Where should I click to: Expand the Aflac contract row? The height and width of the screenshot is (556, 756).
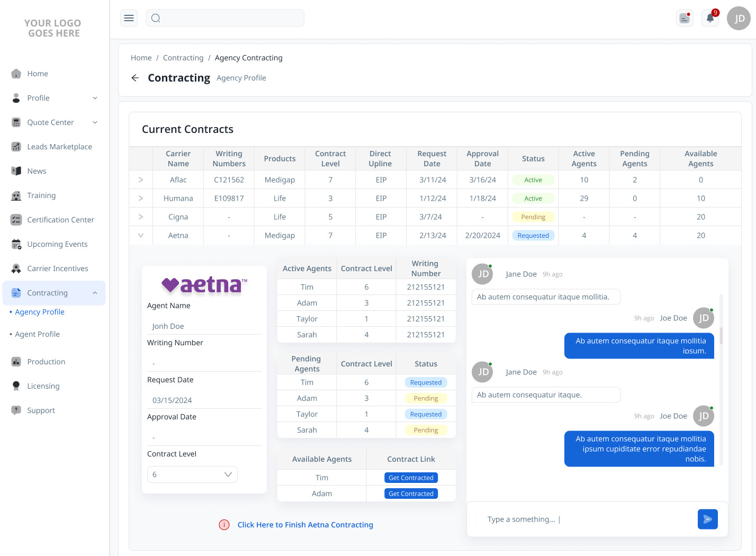click(x=141, y=180)
